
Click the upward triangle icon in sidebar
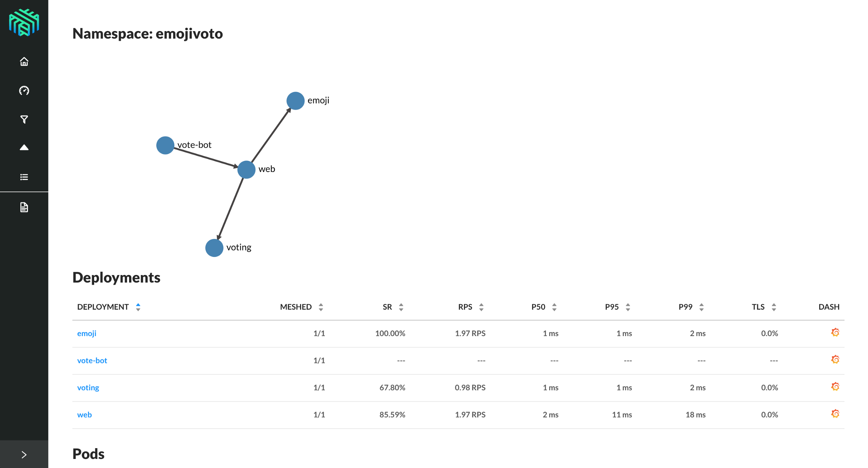[x=24, y=147]
